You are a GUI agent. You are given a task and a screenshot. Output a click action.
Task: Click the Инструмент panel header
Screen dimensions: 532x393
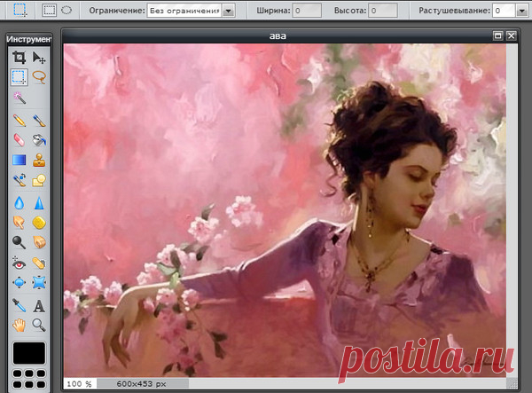(x=29, y=39)
